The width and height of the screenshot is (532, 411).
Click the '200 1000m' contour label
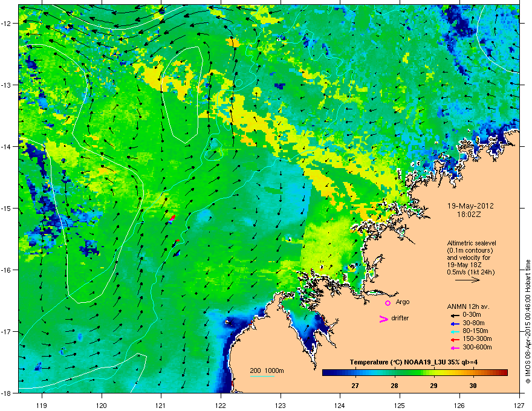(267, 371)
